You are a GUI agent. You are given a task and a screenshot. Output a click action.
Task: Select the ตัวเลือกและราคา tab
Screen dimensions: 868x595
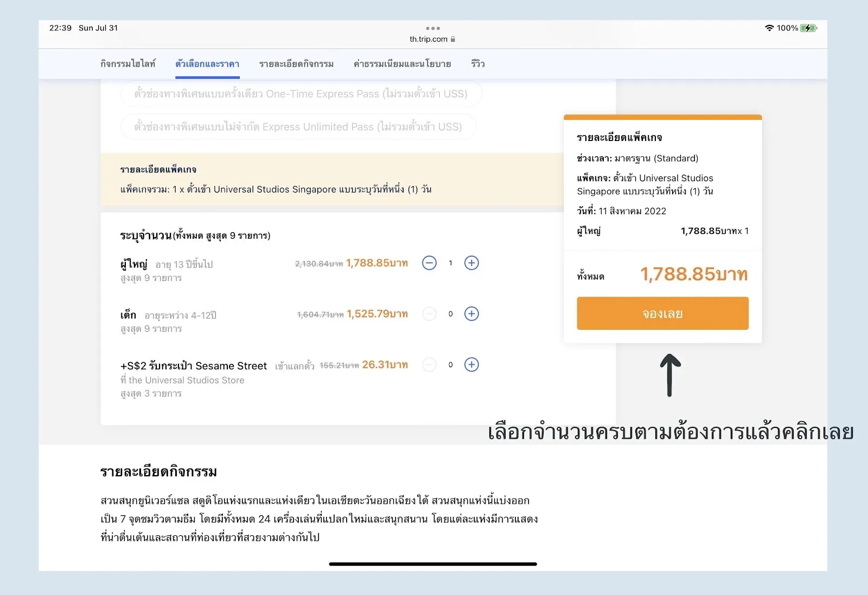pyautogui.click(x=207, y=63)
